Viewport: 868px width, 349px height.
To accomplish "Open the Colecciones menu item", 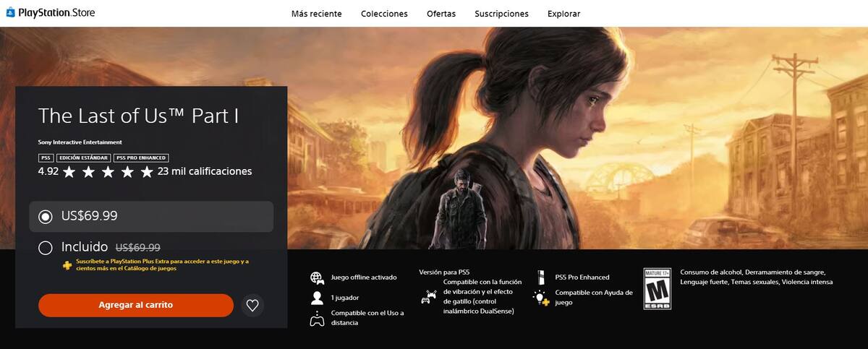I will [384, 14].
